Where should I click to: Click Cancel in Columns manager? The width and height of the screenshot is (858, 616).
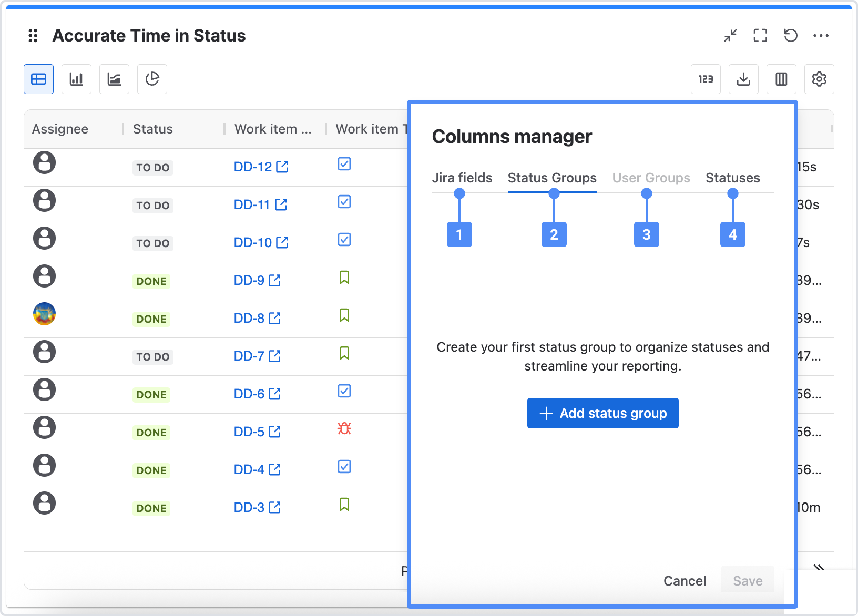(x=685, y=581)
